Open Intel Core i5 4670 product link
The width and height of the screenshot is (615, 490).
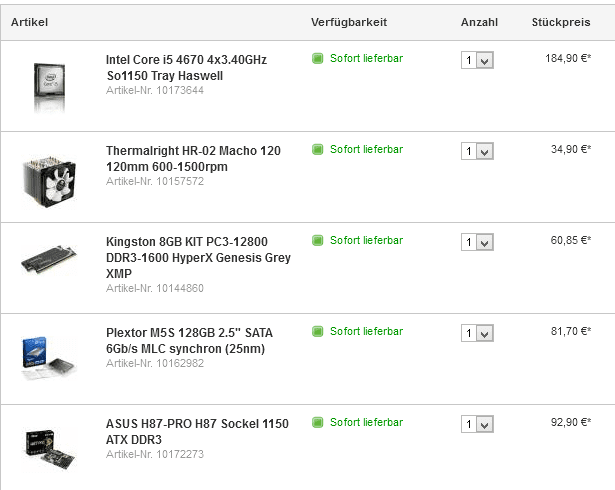pyautogui.click(x=186, y=67)
